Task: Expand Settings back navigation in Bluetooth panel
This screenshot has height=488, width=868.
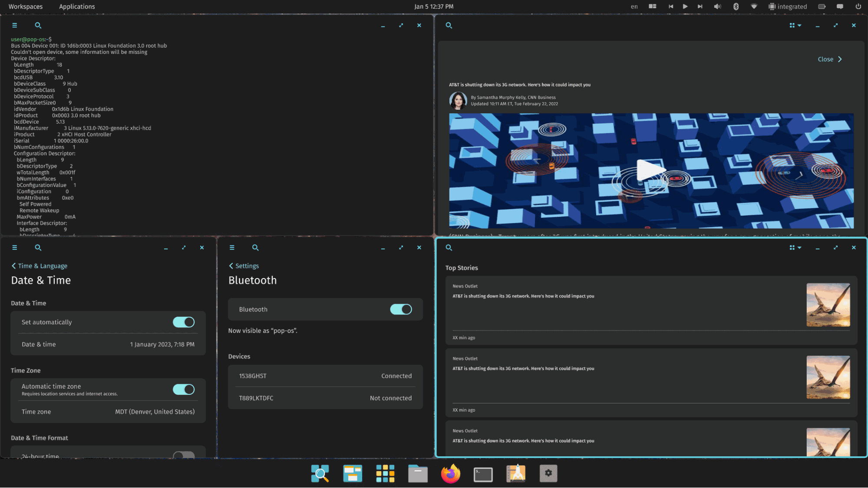Action: 243,265
